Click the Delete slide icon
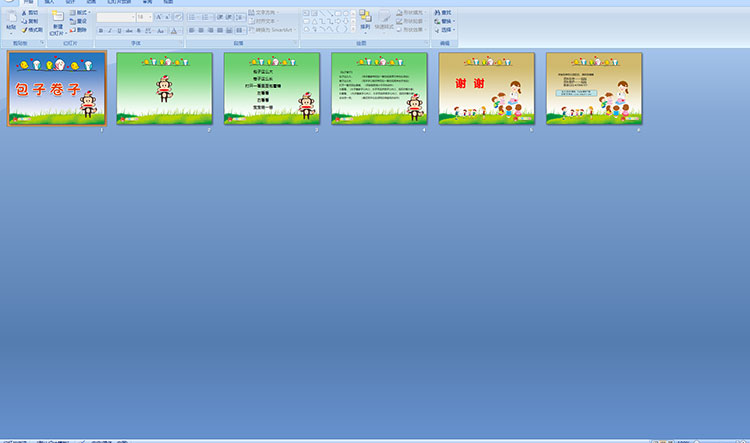Viewport: 750px width, 443px height. click(78, 30)
